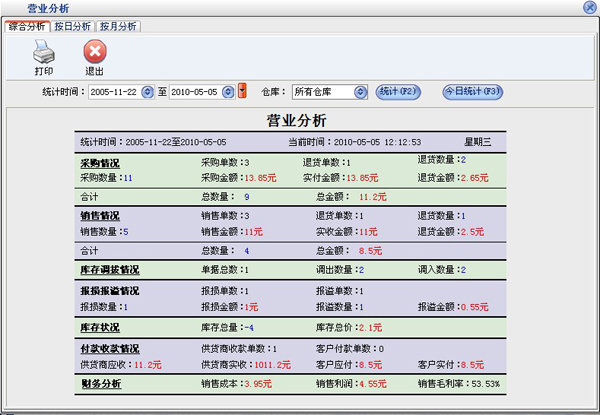Open the 按日分析 tab
This screenshot has height=415, width=600.
74,26
